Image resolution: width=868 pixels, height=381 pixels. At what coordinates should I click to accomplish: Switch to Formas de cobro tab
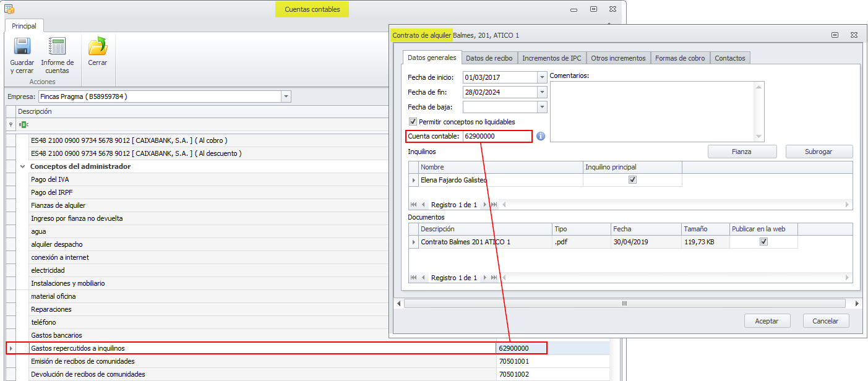click(x=680, y=58)
